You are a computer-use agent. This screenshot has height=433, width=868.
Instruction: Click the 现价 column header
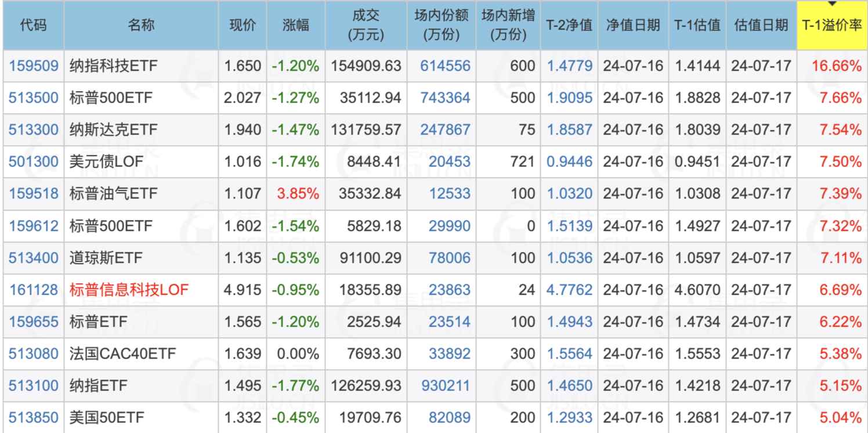click(242, 25)
